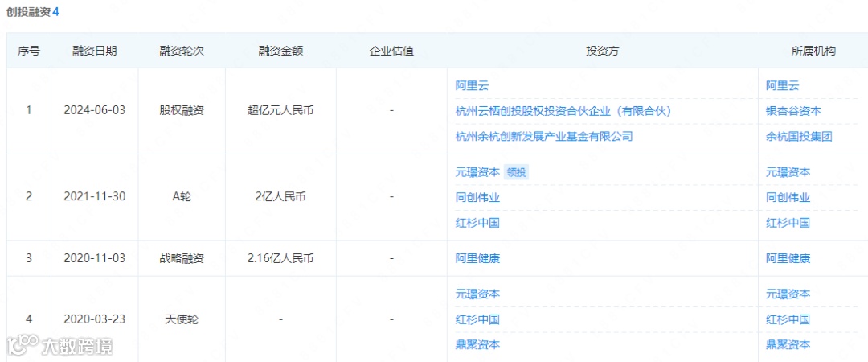The height and width of the screenshot is (362, 868).
Task: Select the date 2020-03-23
Action: pos(95,319)
